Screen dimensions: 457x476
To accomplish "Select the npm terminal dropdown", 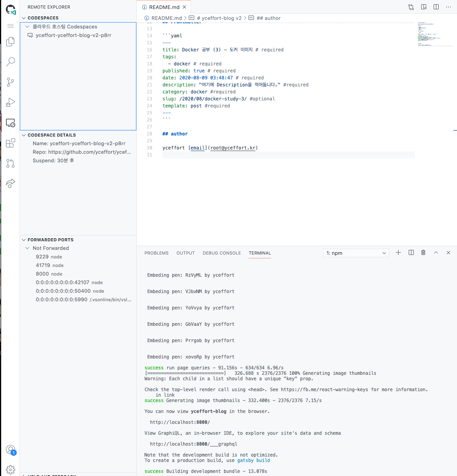I will coord(356,253).
